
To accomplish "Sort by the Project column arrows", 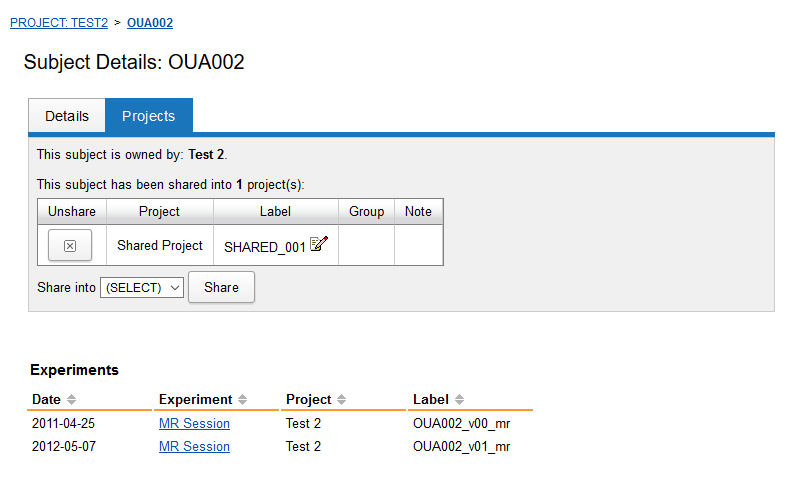I will click(x=342, y=400).
